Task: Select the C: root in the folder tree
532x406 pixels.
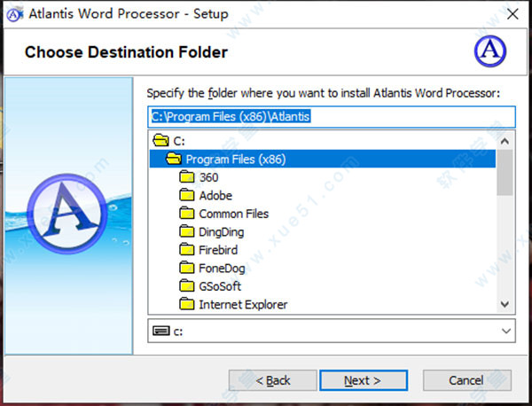Action: (179, 141)
